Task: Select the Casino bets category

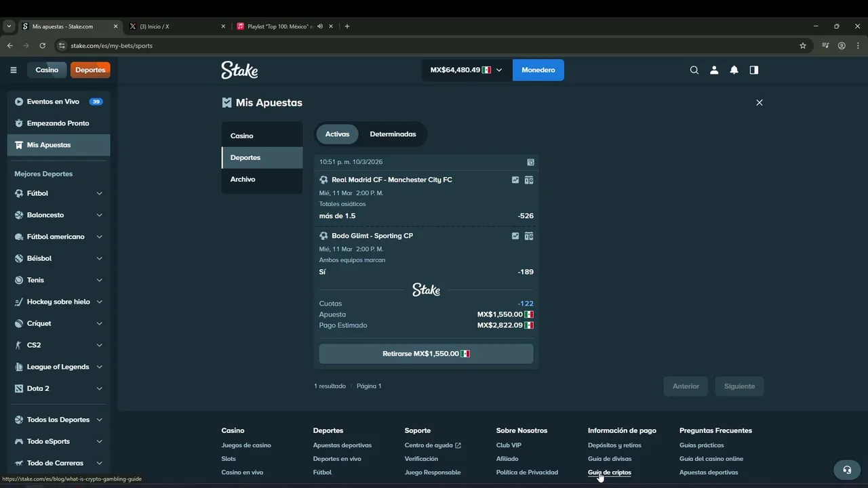Action: (262, 136)
